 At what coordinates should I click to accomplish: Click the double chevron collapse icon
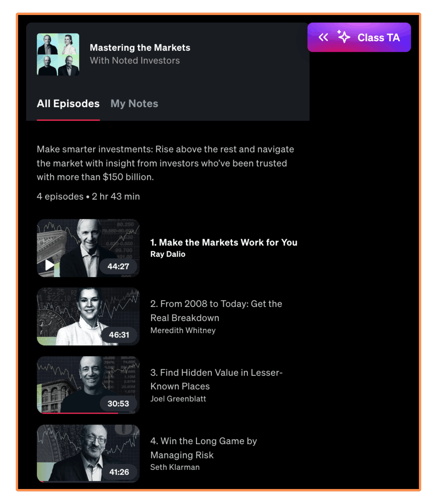pyautogui.click(x=323, y=37)
